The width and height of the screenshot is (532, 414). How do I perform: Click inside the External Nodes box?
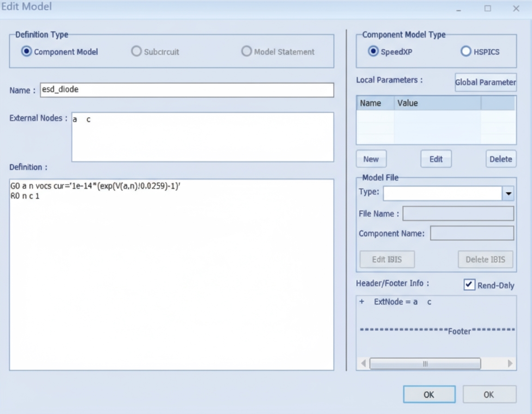point(202,137)
